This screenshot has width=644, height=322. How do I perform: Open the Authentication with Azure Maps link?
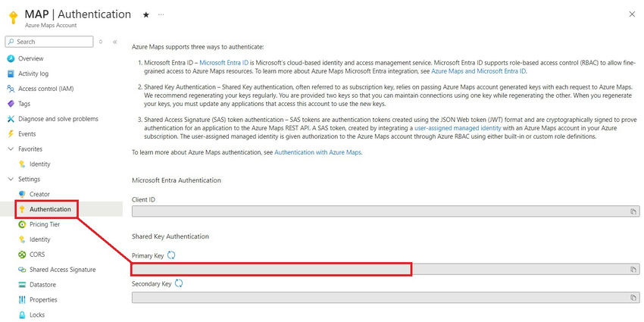click(318, 152)
